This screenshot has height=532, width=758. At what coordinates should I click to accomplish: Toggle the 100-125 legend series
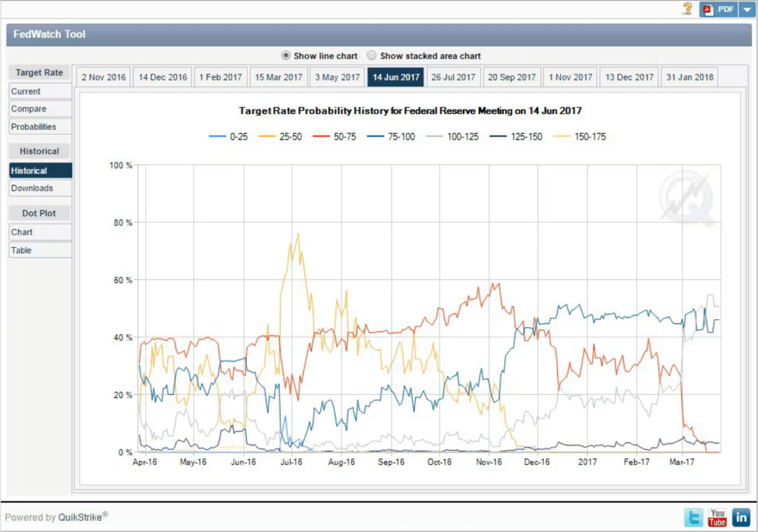[x=462, y=137]
